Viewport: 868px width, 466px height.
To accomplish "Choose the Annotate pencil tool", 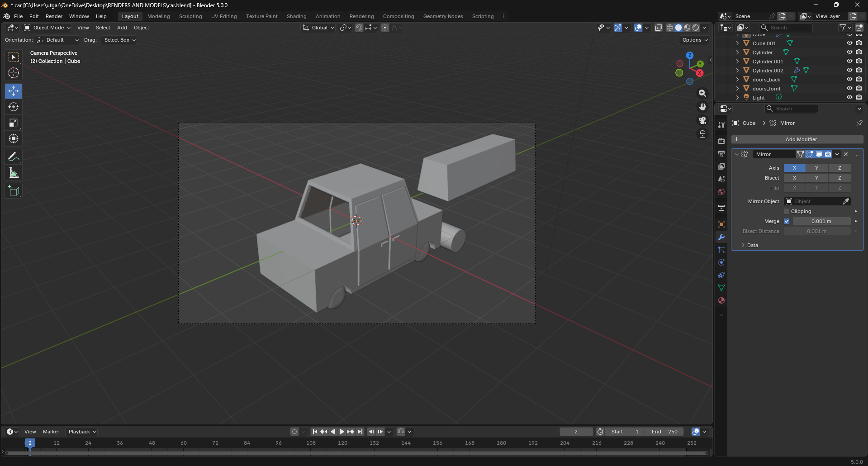I will (x=14, y=157).
